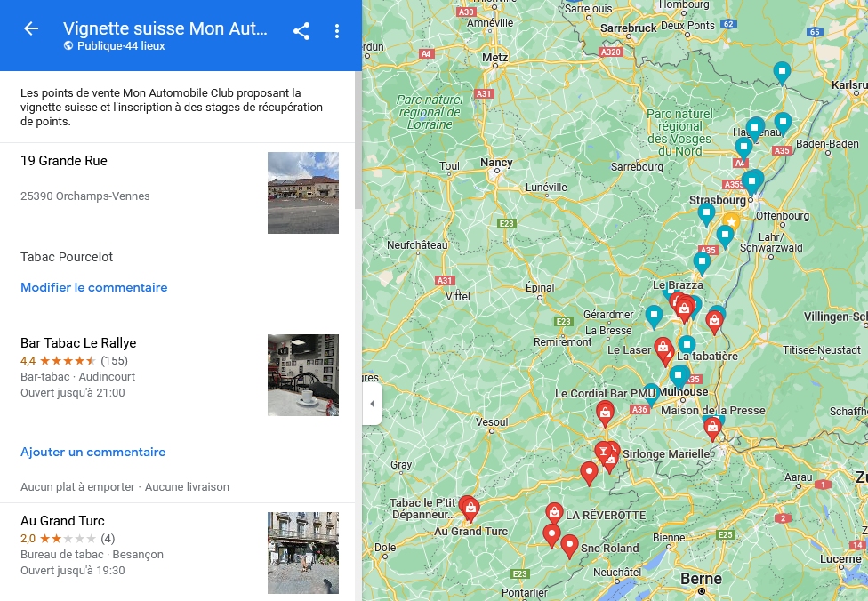Image resolution: width=868 pixels, height=601 pixels.
Task: Open the three-dot more options menu
Action: (x=337, y=31)
